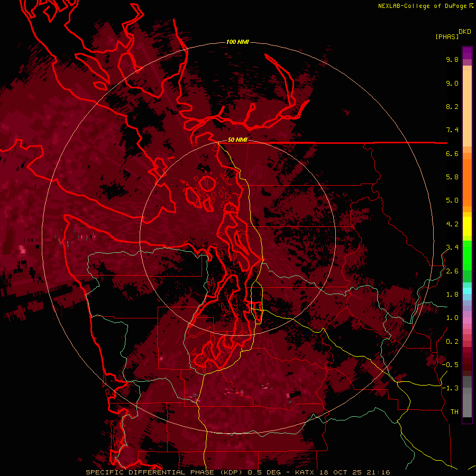Image resolution: width=476 pixels, height=476 pixels.
Task: Click the 50 NMI range ring label
Action: click(237, 140)
